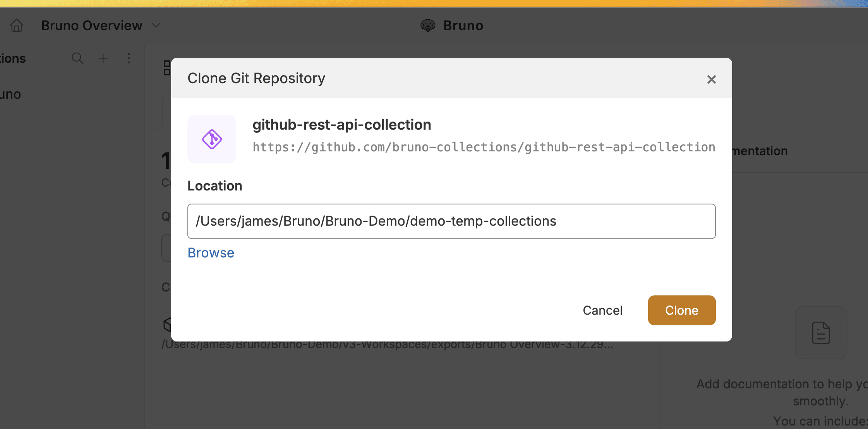
Task: Select the partially hidden Bruno collection item
Action: (x=11, y=94)
